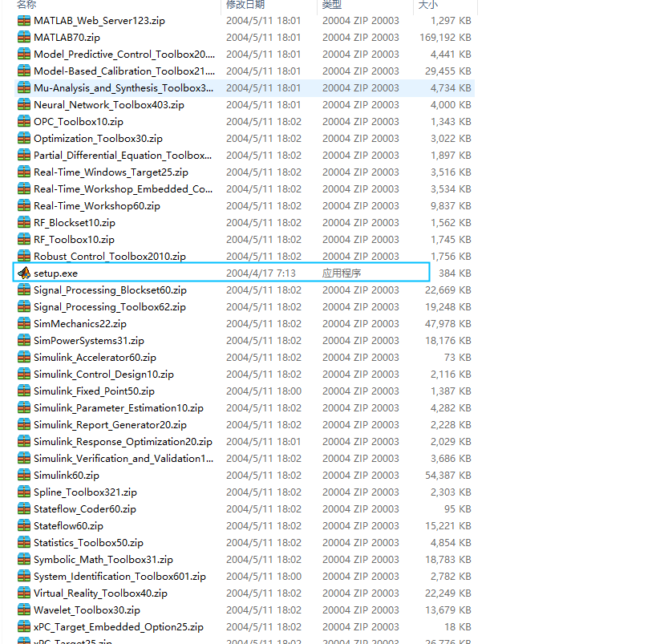Select the Simulink_Fixed_Point50.zip file icon
This screenshot has height=644, width=668.
tap(24, 391)
